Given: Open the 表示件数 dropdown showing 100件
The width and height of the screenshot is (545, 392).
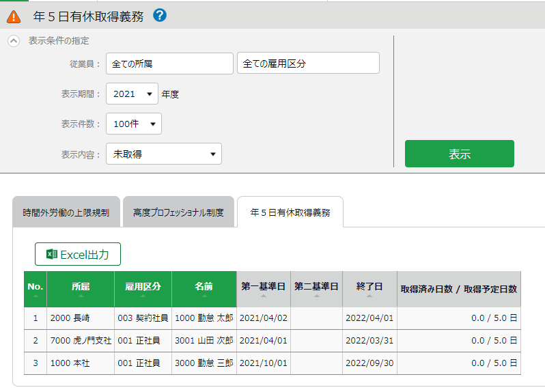Looking at the screenshot, I should click(134, 124).
